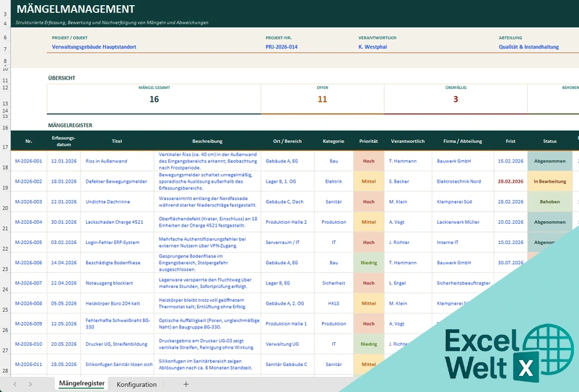579x392 pixels.
Task: Select the company Lackierwerk Müller
Action: 458,222
